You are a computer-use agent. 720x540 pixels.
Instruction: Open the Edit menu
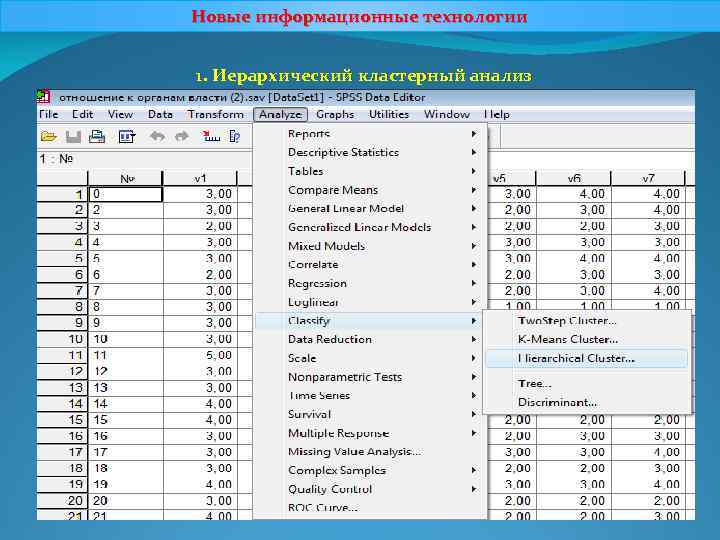tap(83, 114)
